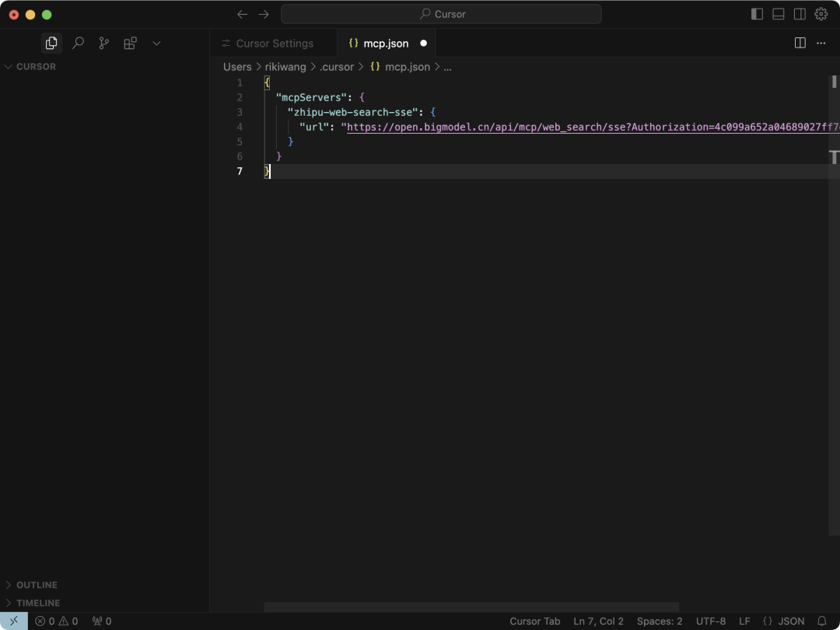This screenshot has width=840, height=630.
Task: Open notifications bell icon
Action: [x=822, y=621]
